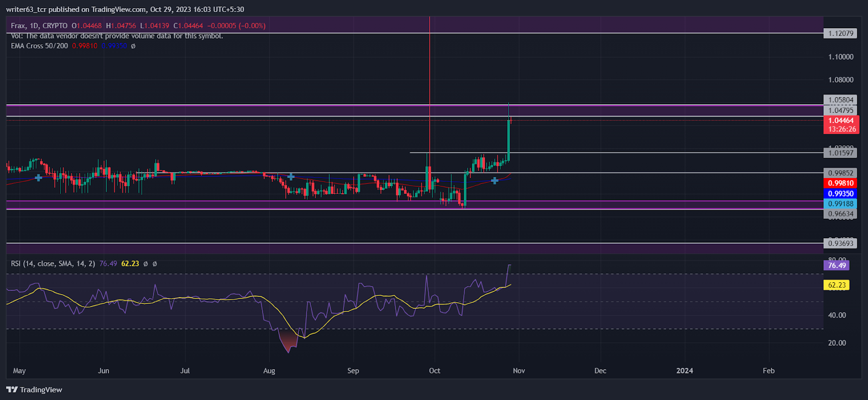Click the Nov label on time axis
868x400 pixels.
[519, 371]
